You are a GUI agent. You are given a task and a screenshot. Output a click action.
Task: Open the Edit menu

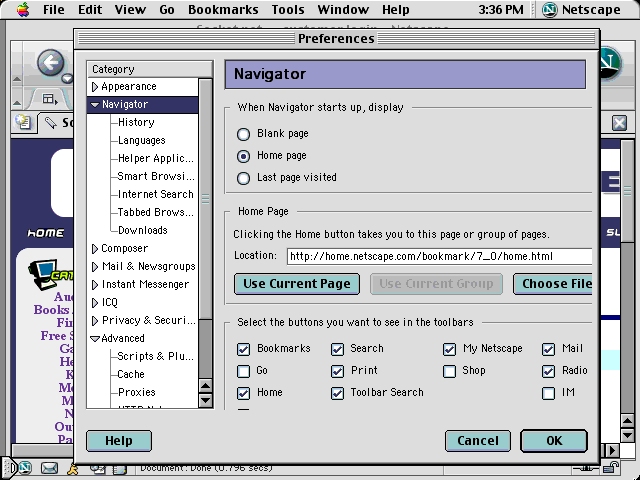click(x=90, y=9)
